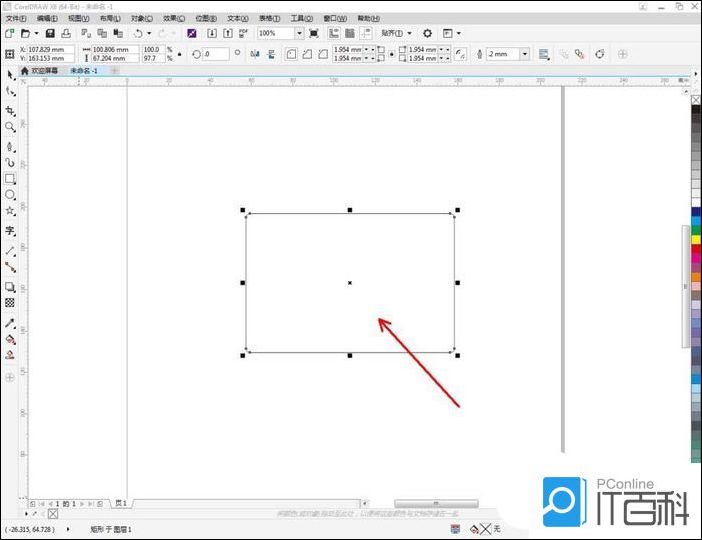Click the New document icon
Image resolution: width=702 pixels, height=540 pixels.
click(x=9, y=33)
